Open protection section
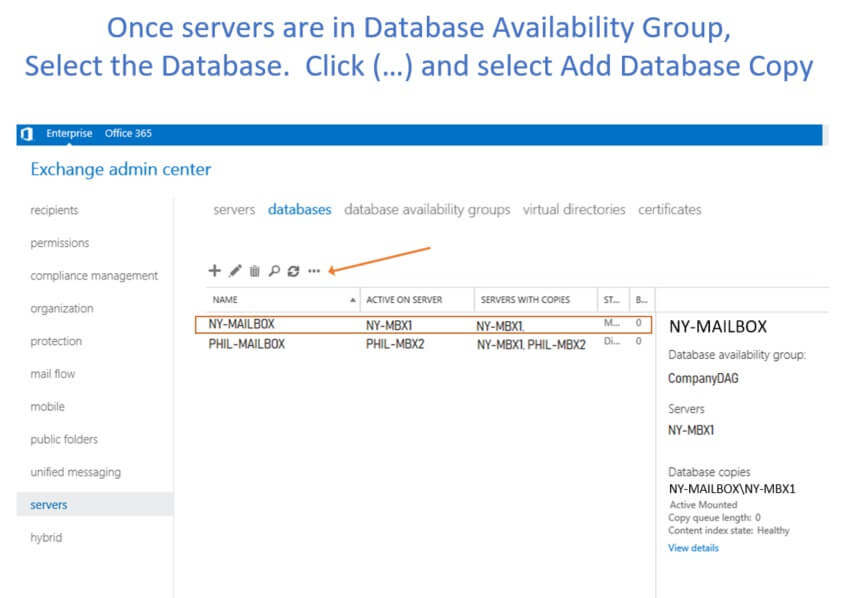Screen dimensions: 842x598 56,341
